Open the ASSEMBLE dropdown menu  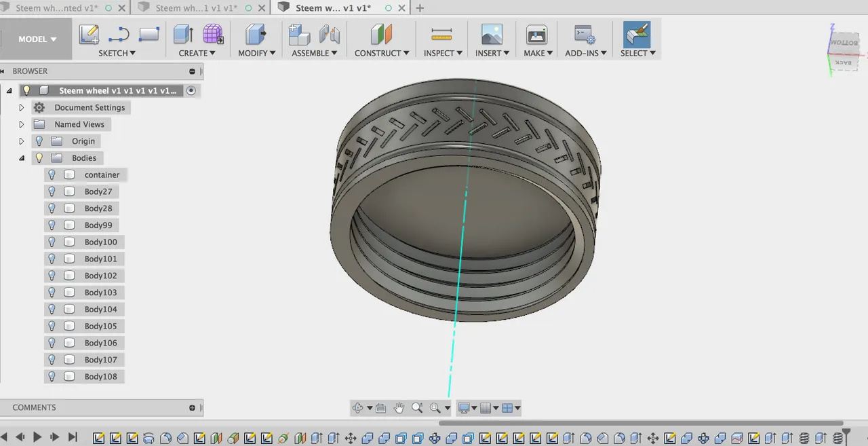click(x=314, y=53)
